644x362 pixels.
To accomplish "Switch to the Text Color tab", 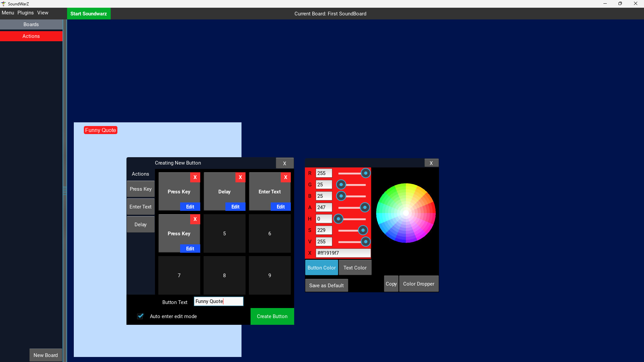I will click(355, 267).
